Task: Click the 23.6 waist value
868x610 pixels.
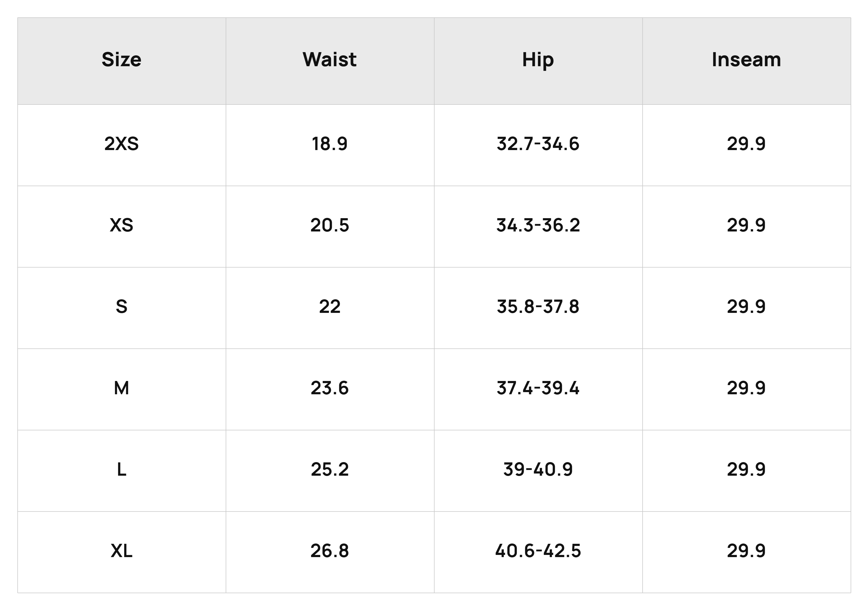Action: tap(330, 388)
